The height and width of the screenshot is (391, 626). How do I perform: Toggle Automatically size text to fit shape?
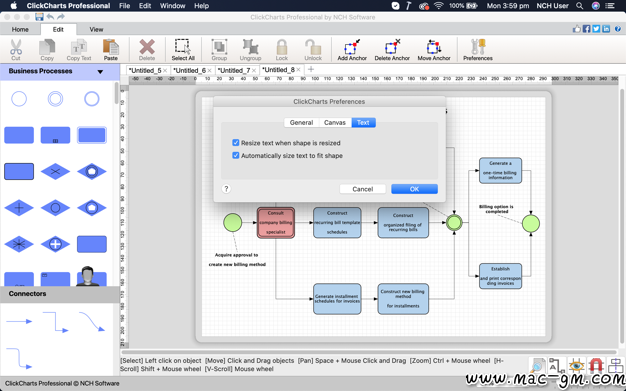[236, 155]
